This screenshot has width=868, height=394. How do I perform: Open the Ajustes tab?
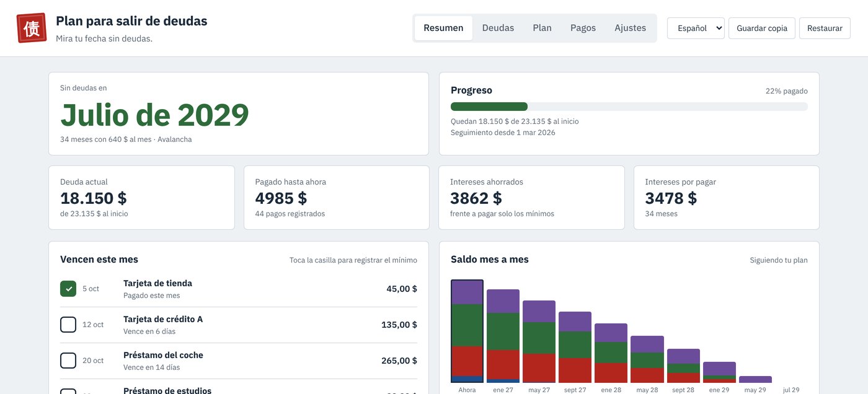[630, 28]
